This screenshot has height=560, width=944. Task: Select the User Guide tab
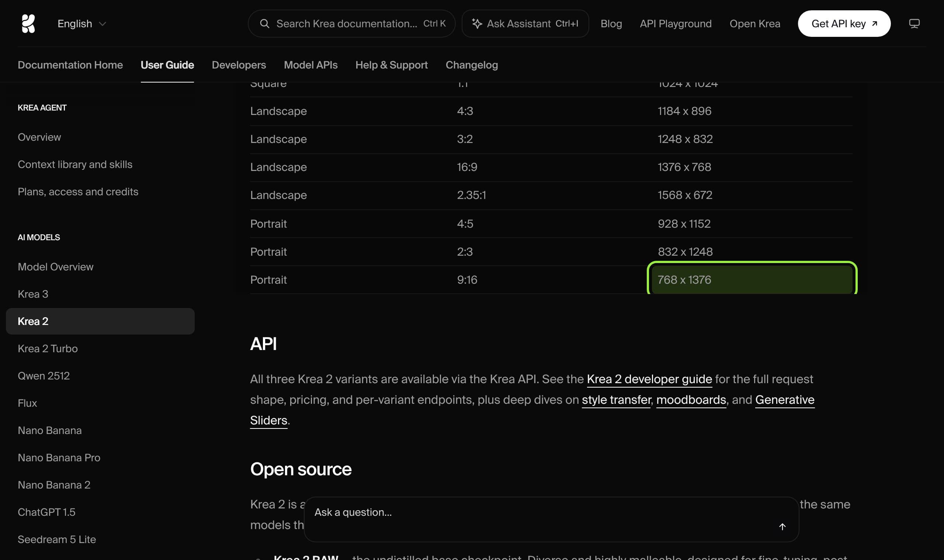pos(167,65)
